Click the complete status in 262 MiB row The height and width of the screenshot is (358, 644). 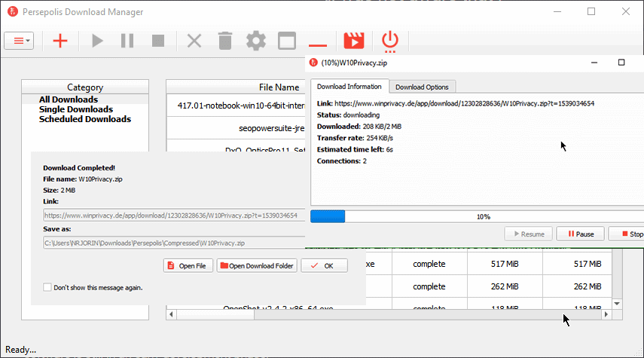tap(429, 286)
